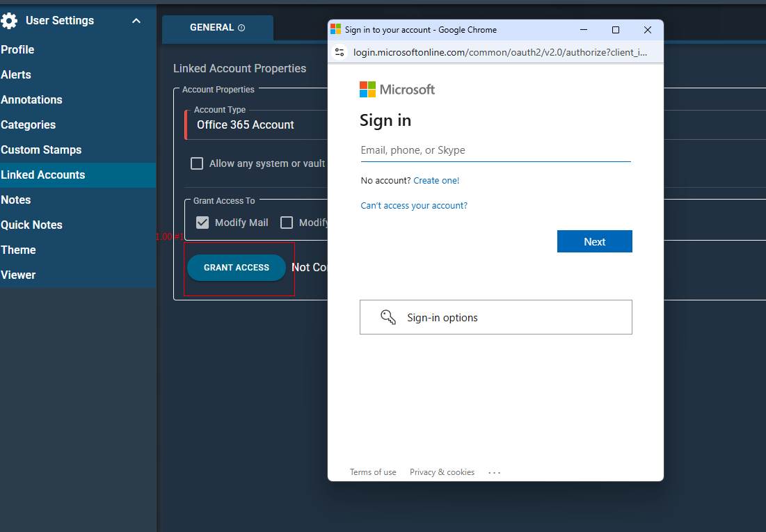The height and width of the screenshot is (532, 766).
Task: Click the login.microsoftonline.com address bar URL
Action: pos(500,52)
